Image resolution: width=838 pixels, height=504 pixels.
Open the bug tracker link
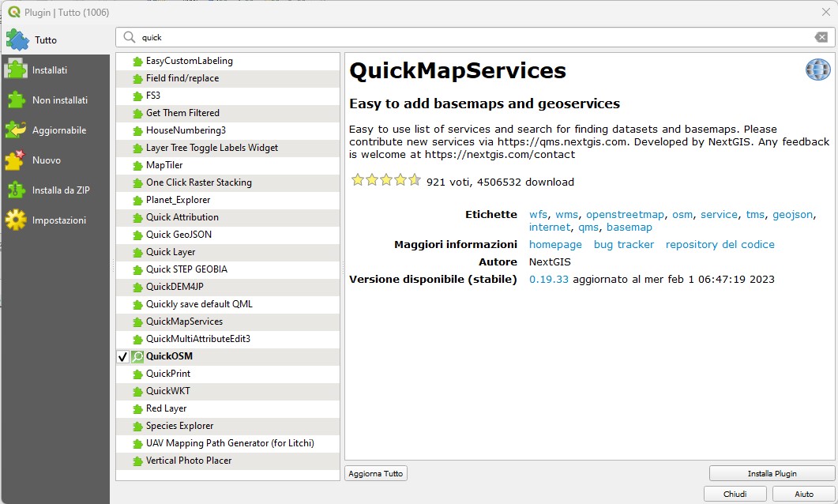[623, 245]
